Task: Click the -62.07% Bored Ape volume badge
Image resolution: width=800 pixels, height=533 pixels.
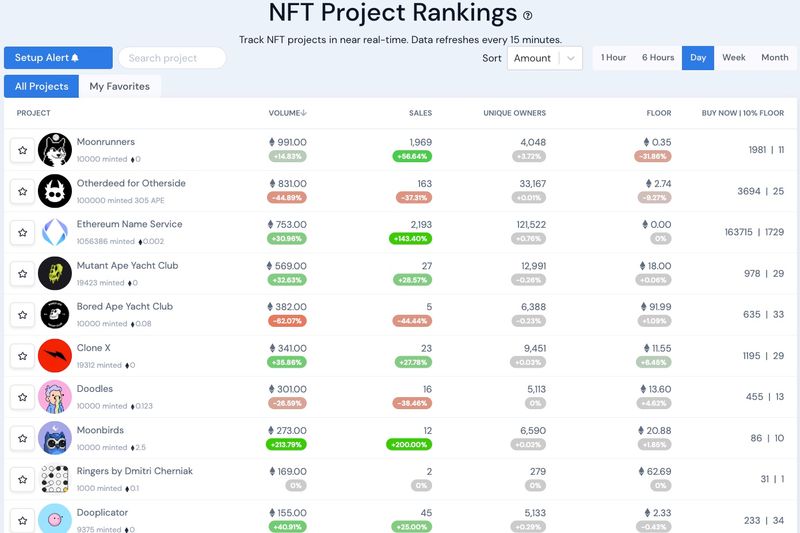Action: 287,321
